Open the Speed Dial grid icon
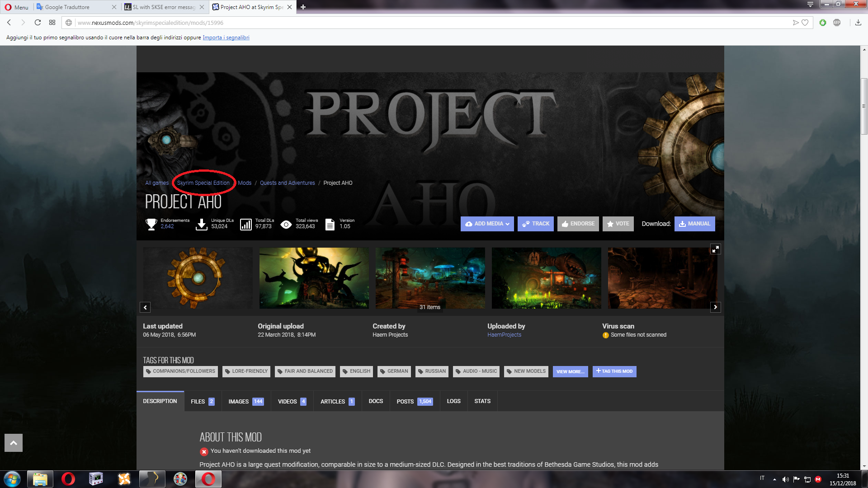This screenshot has height=488, width=868. pyautogui.click(x=52, y=23)
